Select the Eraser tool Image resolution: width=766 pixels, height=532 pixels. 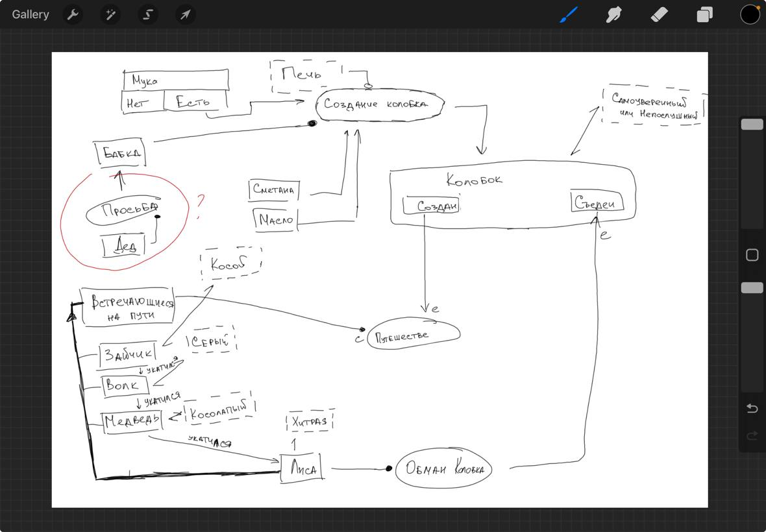click(x=659, y=14)
